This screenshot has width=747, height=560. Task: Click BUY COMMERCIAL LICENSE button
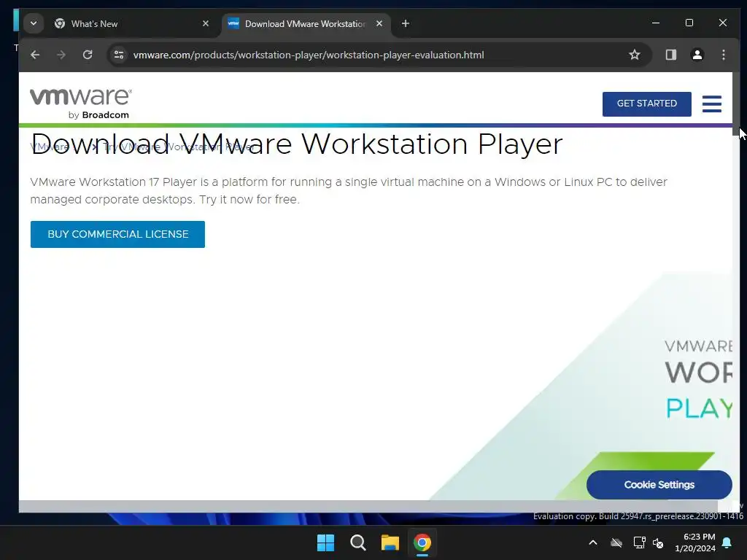point(117,234)
